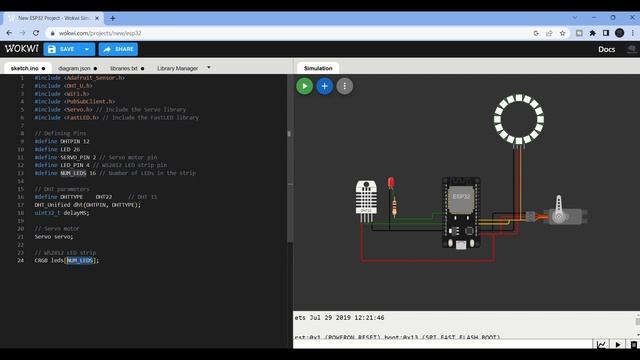Open the Wokwi user profile avatar

click(631, 49)
